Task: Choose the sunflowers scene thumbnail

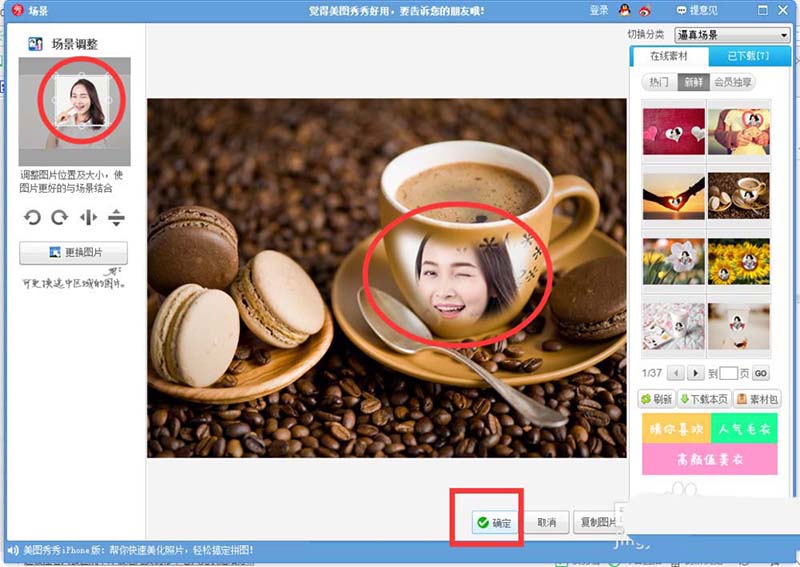Action: (739, 261)
